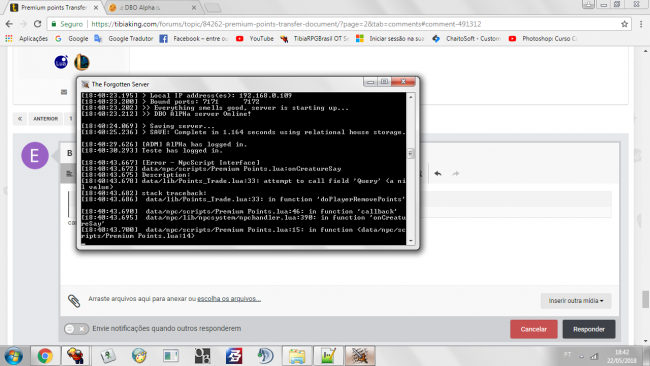
Task: Toggle bold formatting in editor
Action: point(70,153)
